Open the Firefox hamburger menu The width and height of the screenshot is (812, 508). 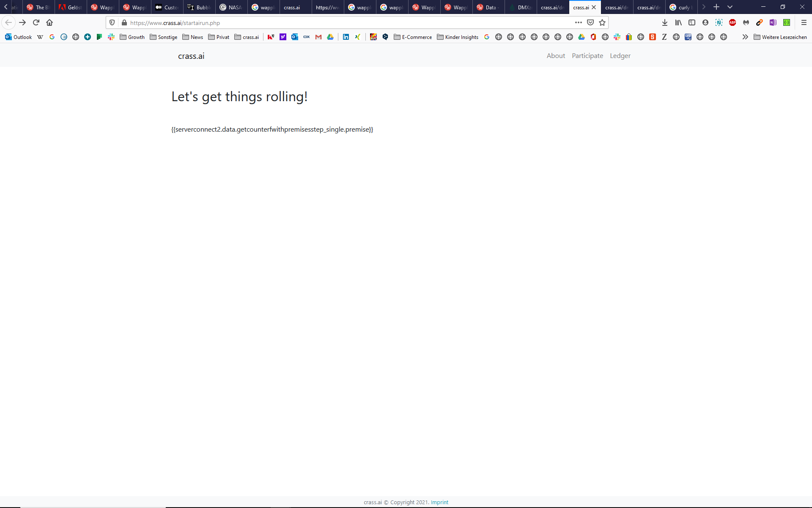[804, 22]
